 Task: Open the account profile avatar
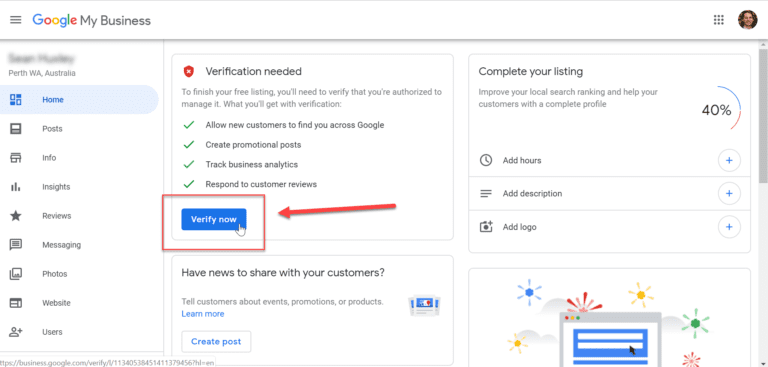point(747,20)
